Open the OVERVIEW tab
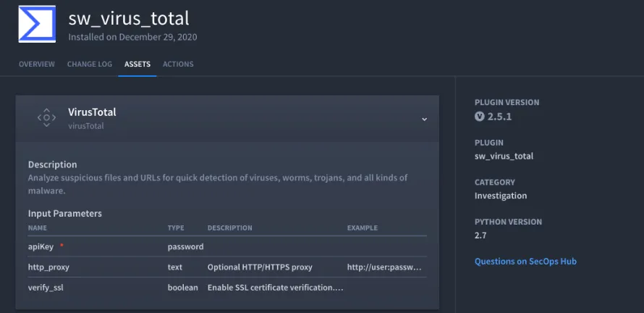 pos(37,64)
